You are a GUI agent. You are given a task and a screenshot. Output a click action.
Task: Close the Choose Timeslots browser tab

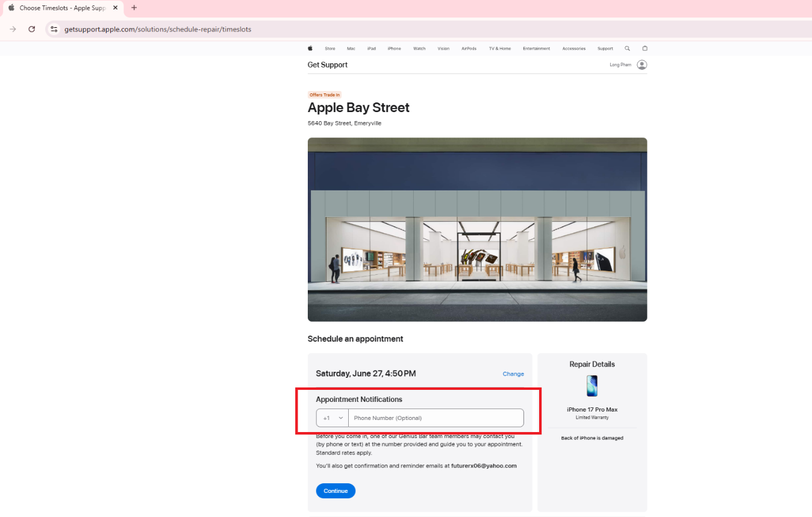pyautogui.click(x=116, y=8)
